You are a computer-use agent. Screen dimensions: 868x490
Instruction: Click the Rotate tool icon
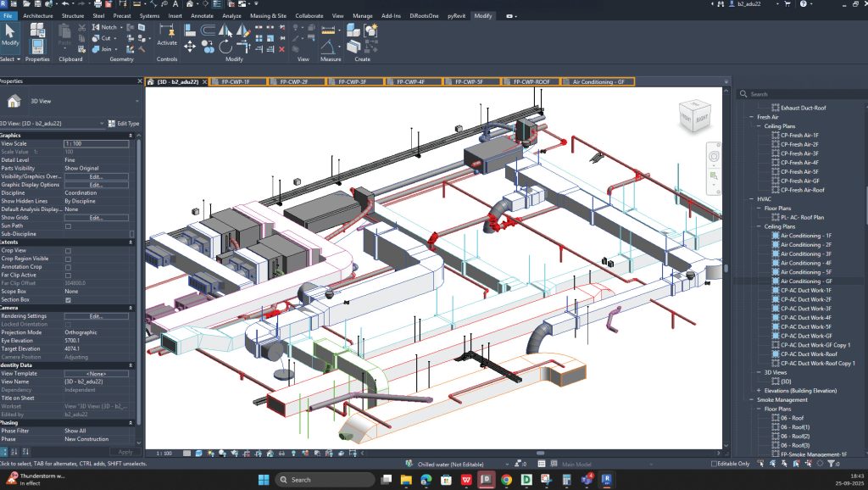pyautogui.click(x=225, y=47)
